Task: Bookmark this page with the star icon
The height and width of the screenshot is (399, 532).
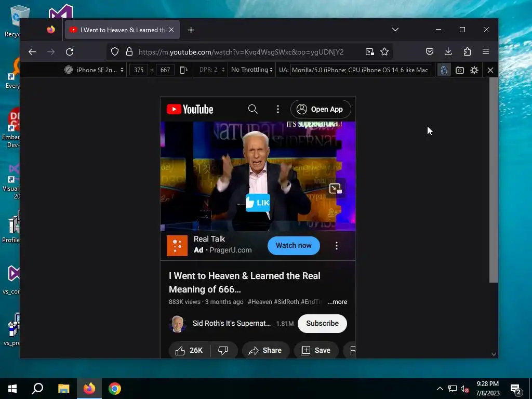Action: tap(384, 51)
